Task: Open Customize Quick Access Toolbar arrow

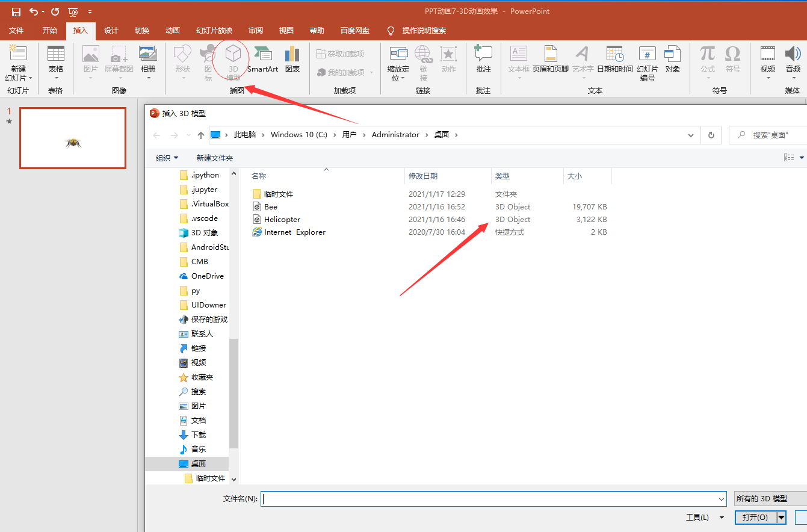Action: click(90, 11)
